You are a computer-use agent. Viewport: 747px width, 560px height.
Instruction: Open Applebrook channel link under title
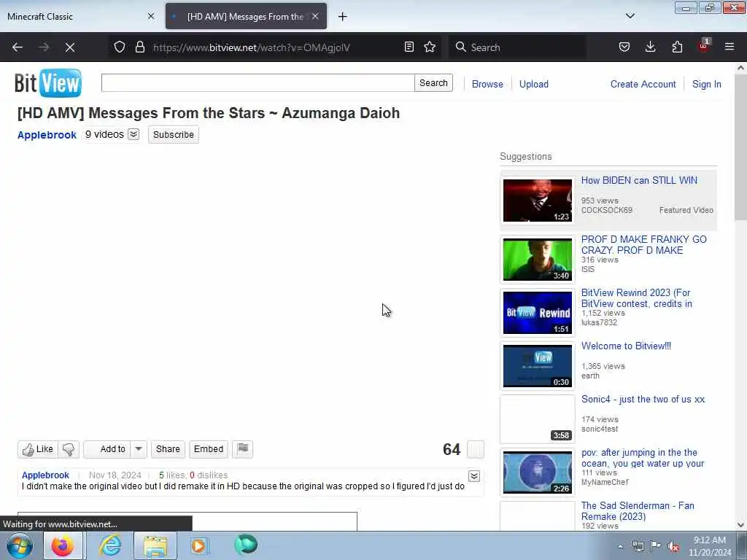(x=47, y=135)
